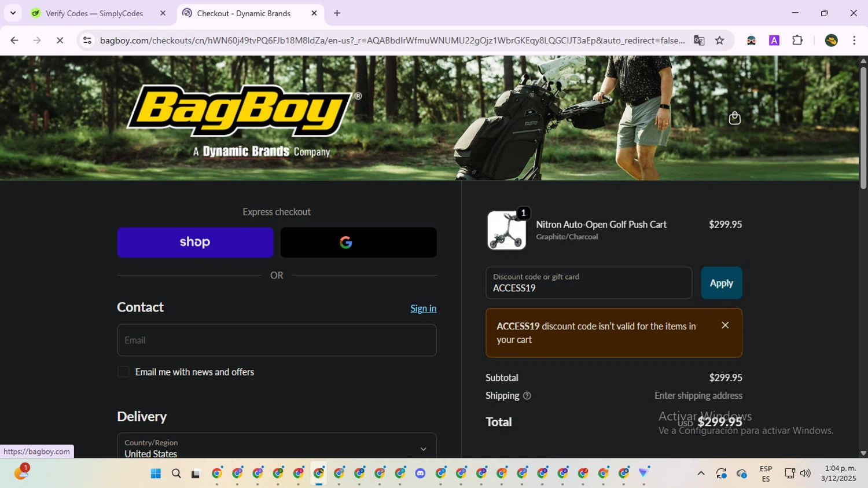Click the OneDrive cloud tray icon

coord(742,474)
